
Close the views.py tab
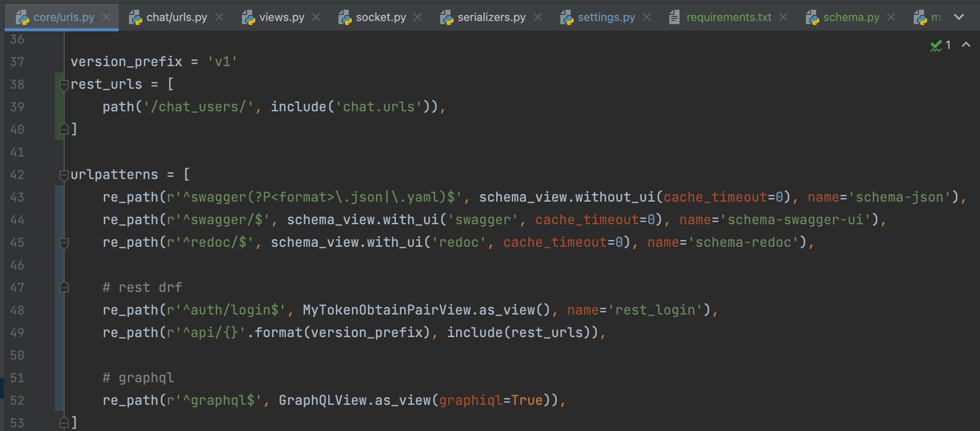click(316, 17)
